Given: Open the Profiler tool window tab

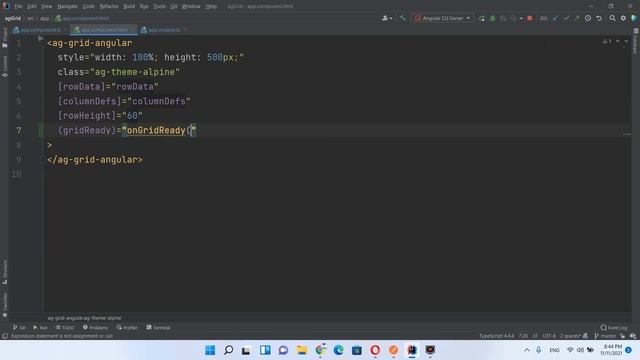Looking at the screenshot, I should click(127, 327).
